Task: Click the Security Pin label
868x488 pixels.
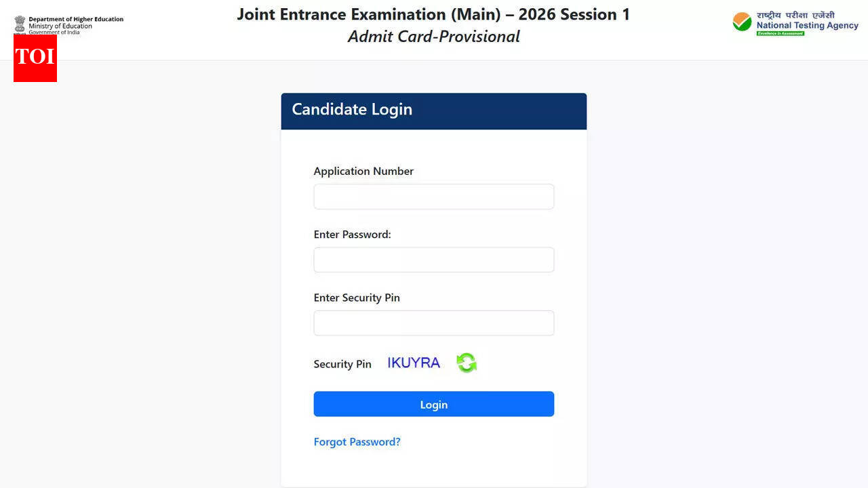Action: (342, 364)
